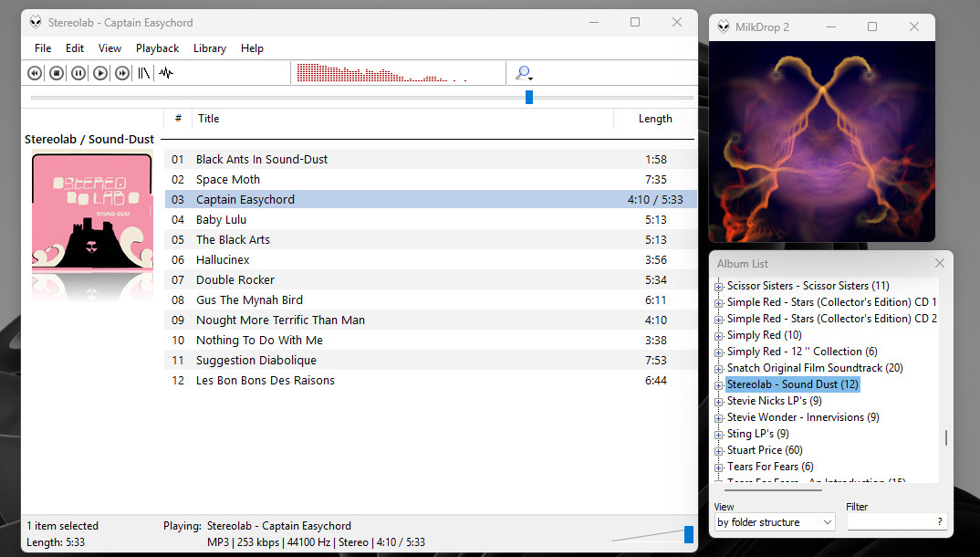The width and height of the screenshot is (980, 557).
Task: Click the Stereolab / Sound-Dust group header
Action: [x=89, y=140]
